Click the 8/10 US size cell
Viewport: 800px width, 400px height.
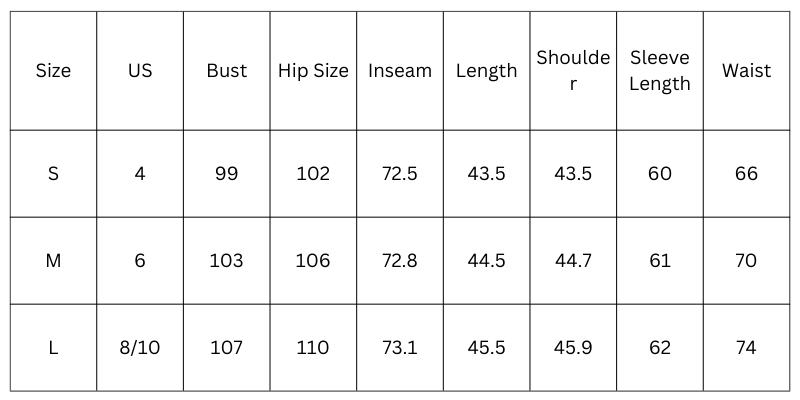click(140, 348)
